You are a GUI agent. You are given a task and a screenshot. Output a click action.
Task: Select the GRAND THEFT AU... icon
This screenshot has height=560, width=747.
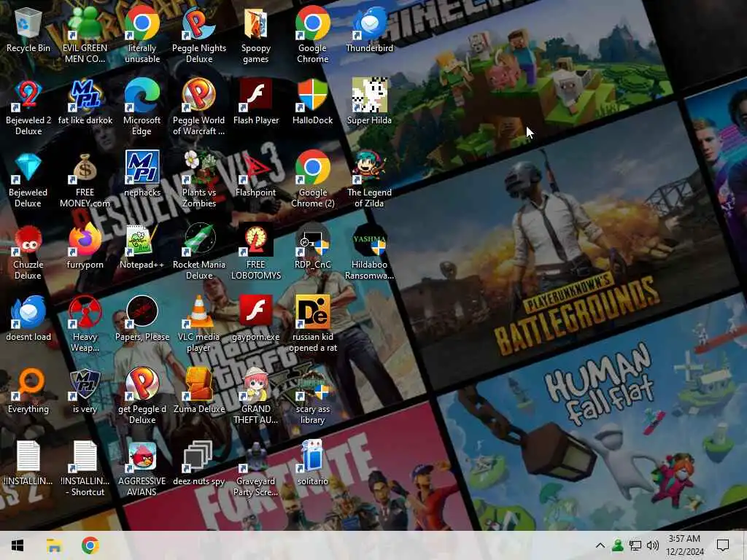tap(256, 385)
